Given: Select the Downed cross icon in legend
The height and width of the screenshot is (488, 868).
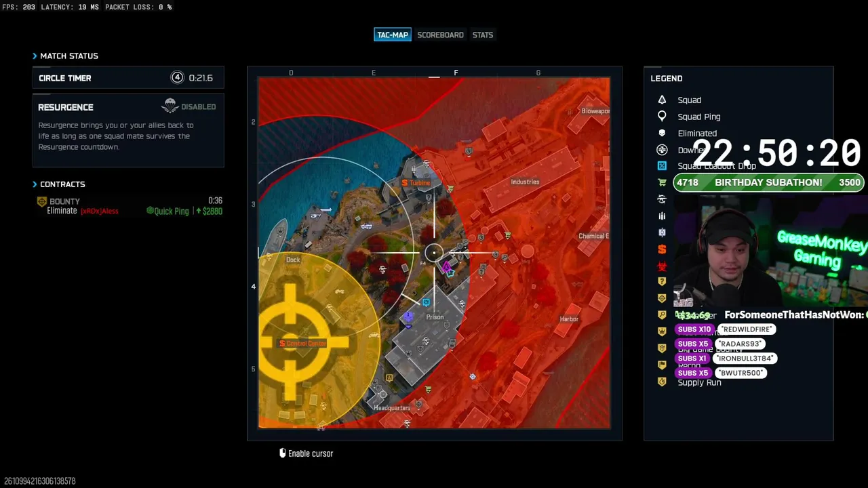Looking at the screenshot, I should coord(662,150).
